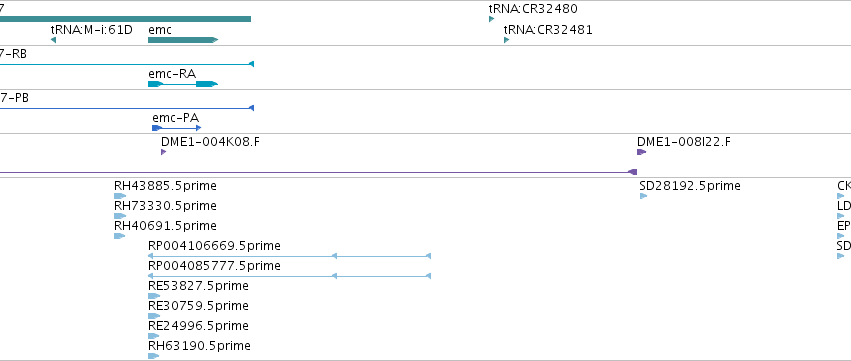Click the tRNA:CR32480 arrow glyph
The width and height of the screenshot is (851, 361).
pos(492,19)
